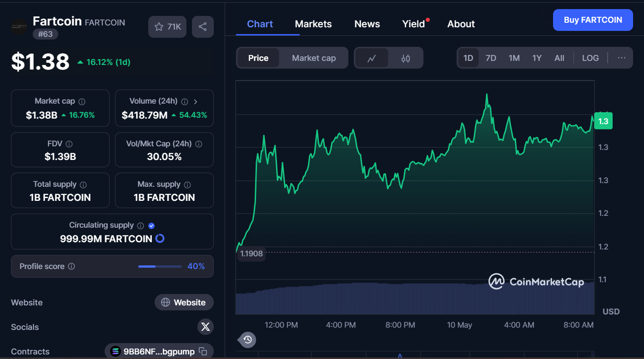Viewport: 644px width, 359px height.
Task: Click the Profile score progress bar
Action: [x=160, y=266]
